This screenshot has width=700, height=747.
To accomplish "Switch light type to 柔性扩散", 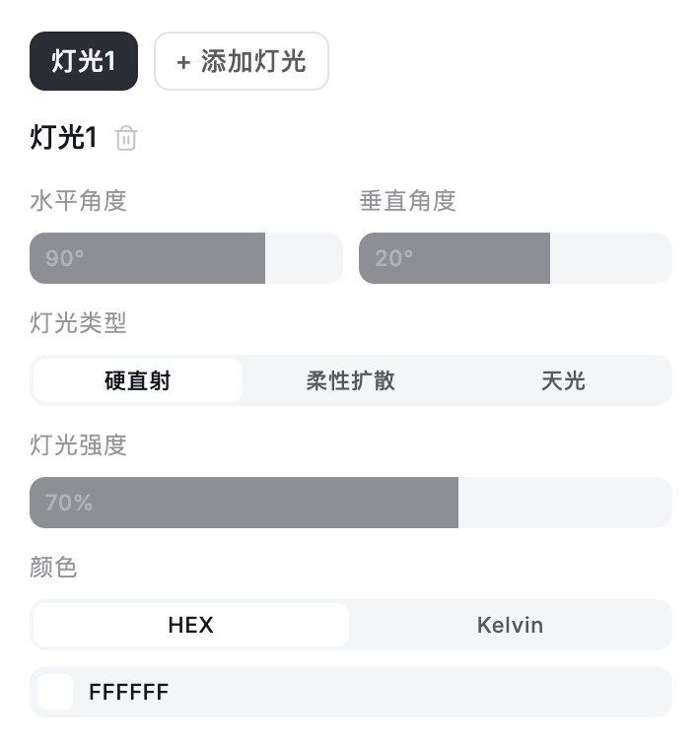I will pos(351,380).
